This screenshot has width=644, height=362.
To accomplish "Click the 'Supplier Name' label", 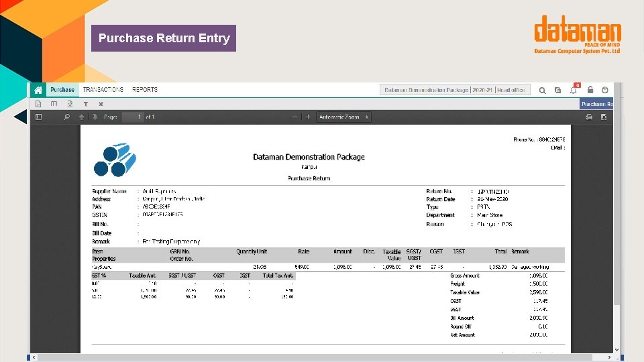I will [x=109, y=191].
